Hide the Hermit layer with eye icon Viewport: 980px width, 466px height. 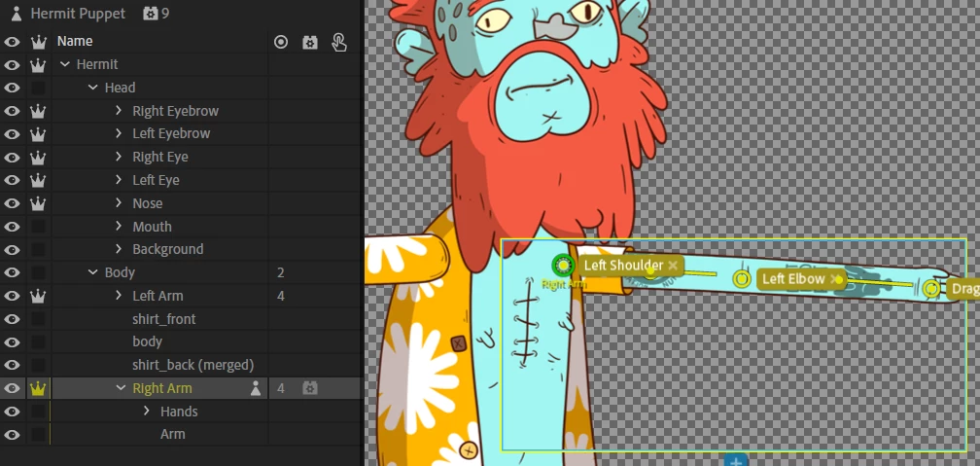click(x=12, y=64)
